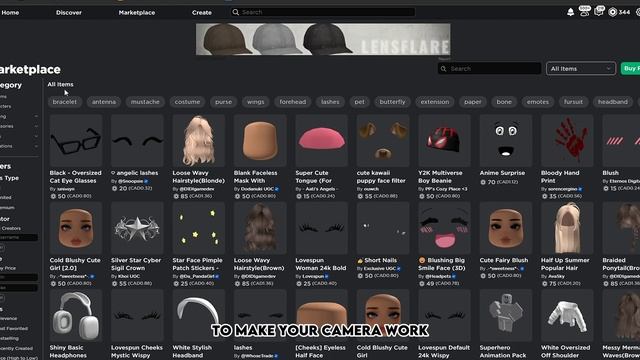The height and width of the screenshot is (360, 640).
Task: Focus the top navigation search field
Action: (322, 12)
